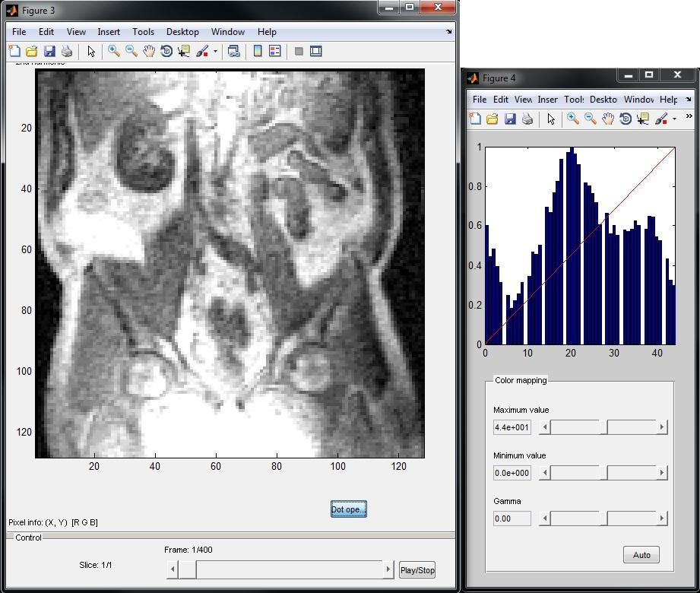
Task: Click New Figure icon in Figure 3 toolbar
Action: [x=14, y=51]
